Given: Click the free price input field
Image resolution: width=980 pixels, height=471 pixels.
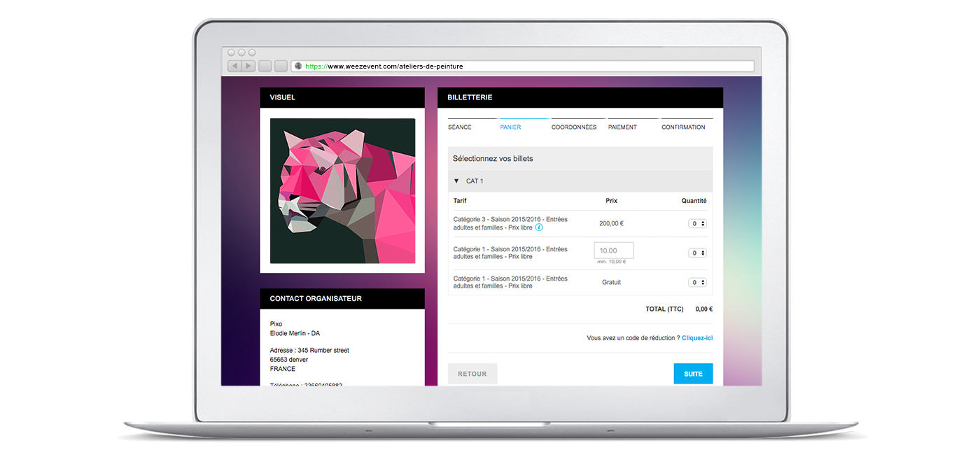Looking at the screenshot, I should 614,251.
